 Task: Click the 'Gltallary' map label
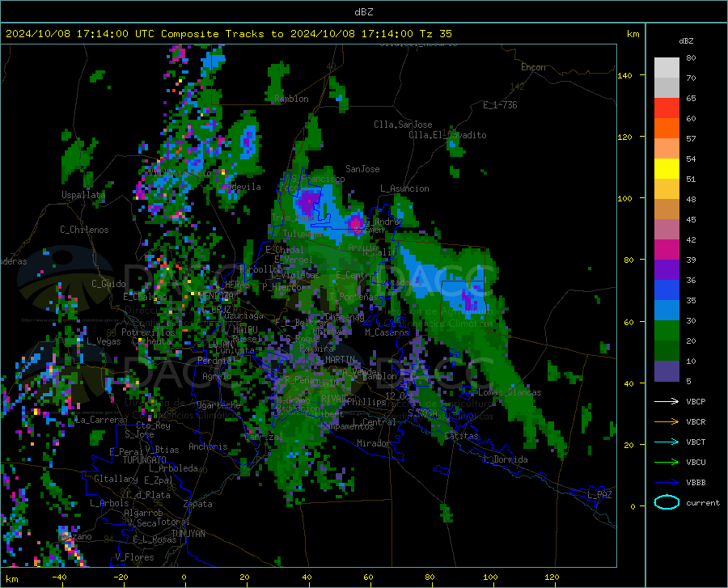point(116,479)
